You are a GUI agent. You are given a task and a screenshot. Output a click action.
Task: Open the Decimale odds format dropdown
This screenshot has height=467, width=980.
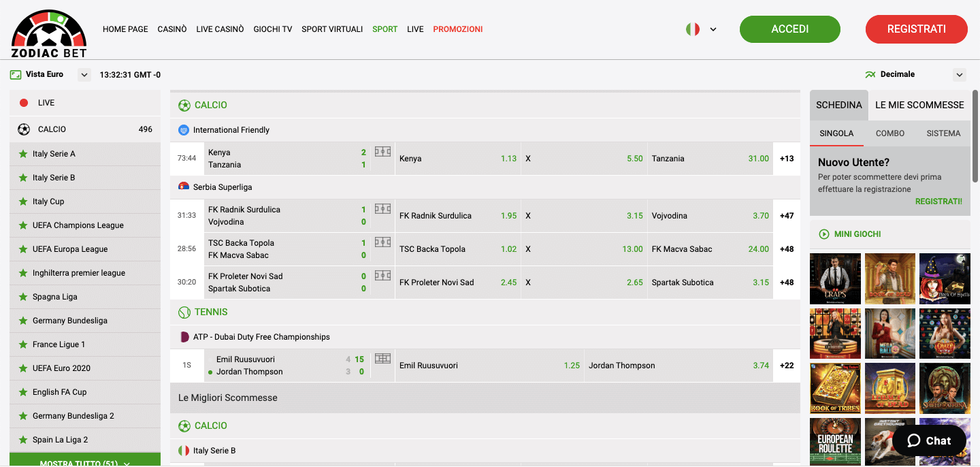(x=959, y=74)
